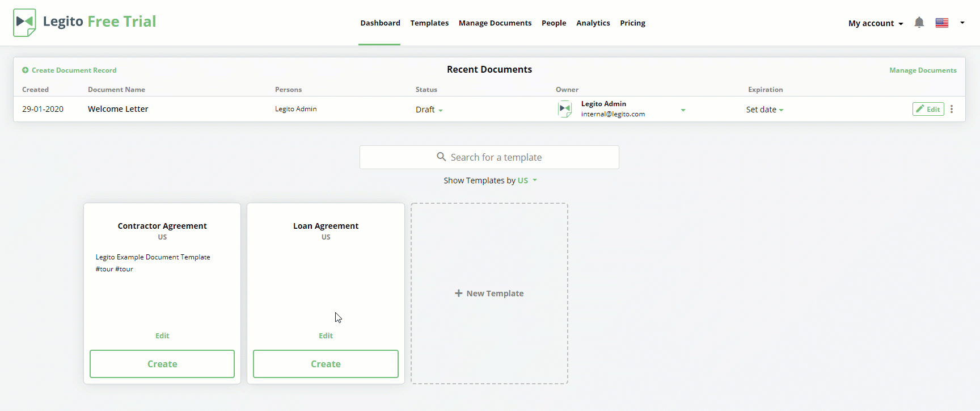Focus the Search for a template field
The width and height of the screenshot is (980, 411).
(x=489, y=157)
